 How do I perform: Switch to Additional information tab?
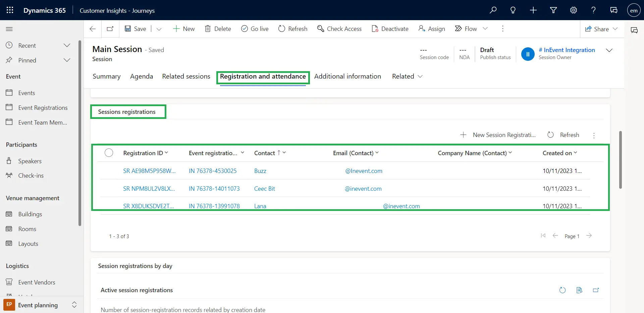pos(347,76)
